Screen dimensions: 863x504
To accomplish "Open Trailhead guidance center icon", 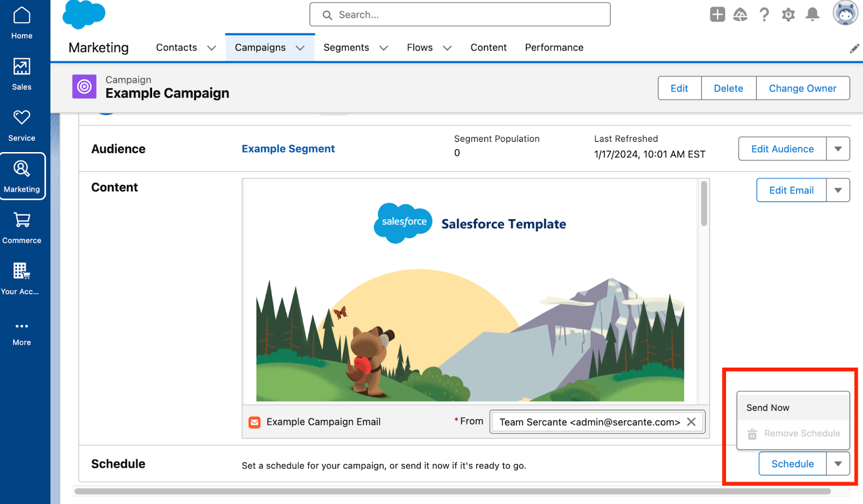I will pyautogui.click(x=741, y=15).
